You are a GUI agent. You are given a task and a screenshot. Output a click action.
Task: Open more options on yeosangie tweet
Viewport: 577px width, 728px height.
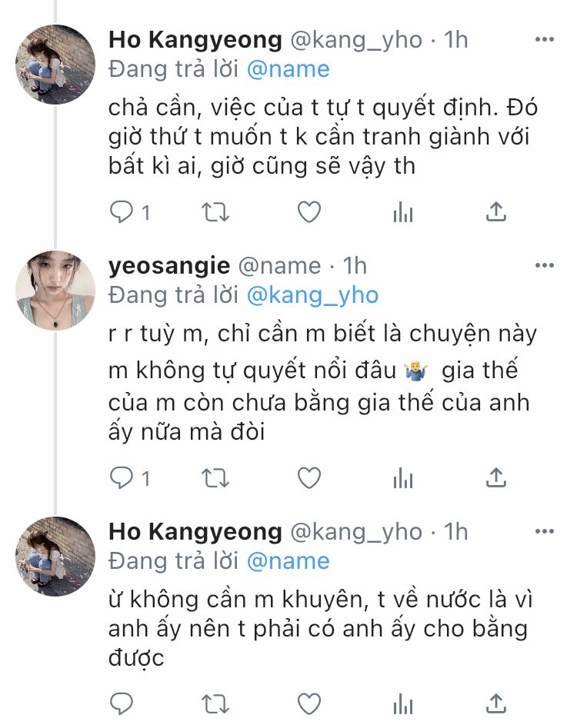click(544, 265)
